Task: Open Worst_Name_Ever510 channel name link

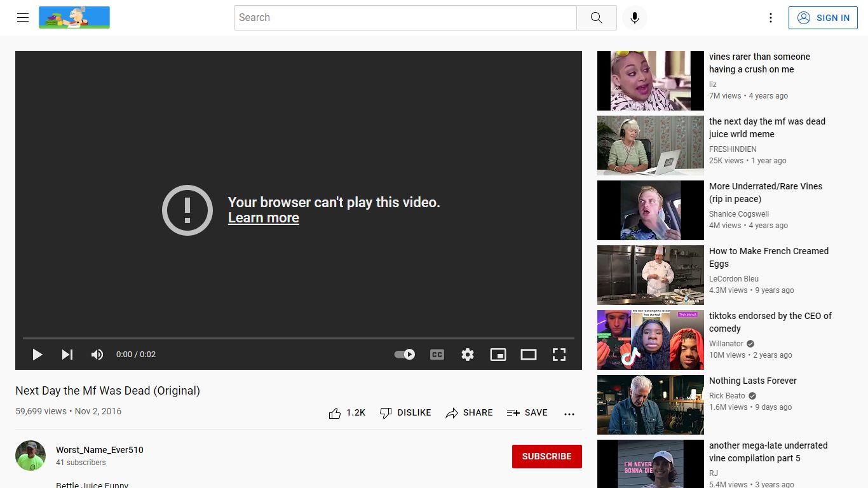Action: (100, 450)
